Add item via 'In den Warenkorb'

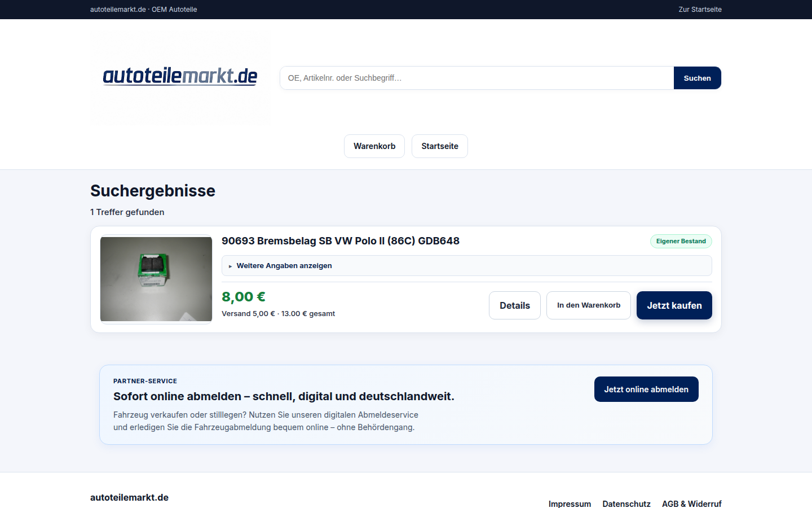pos(589,305)
